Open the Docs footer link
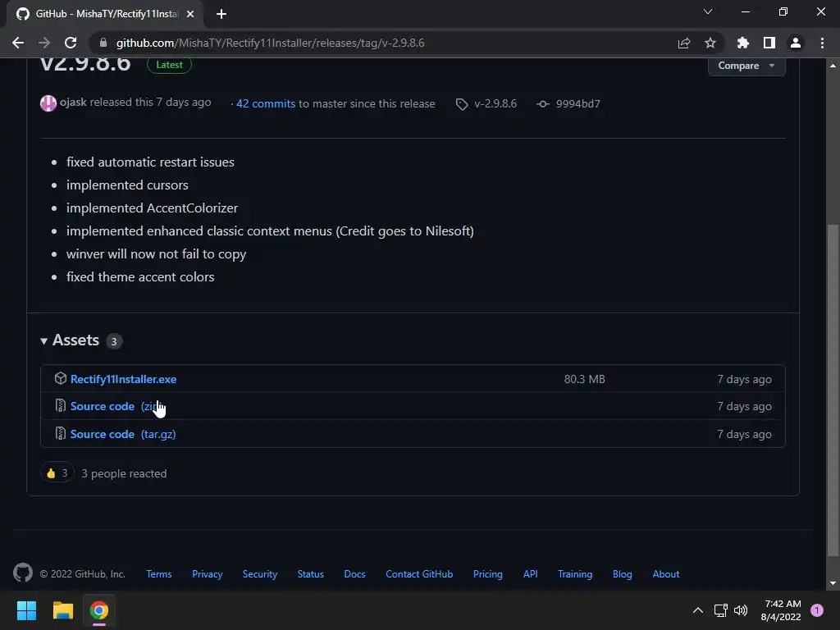This screenshot has height=630, width=840. pos(354,574)
